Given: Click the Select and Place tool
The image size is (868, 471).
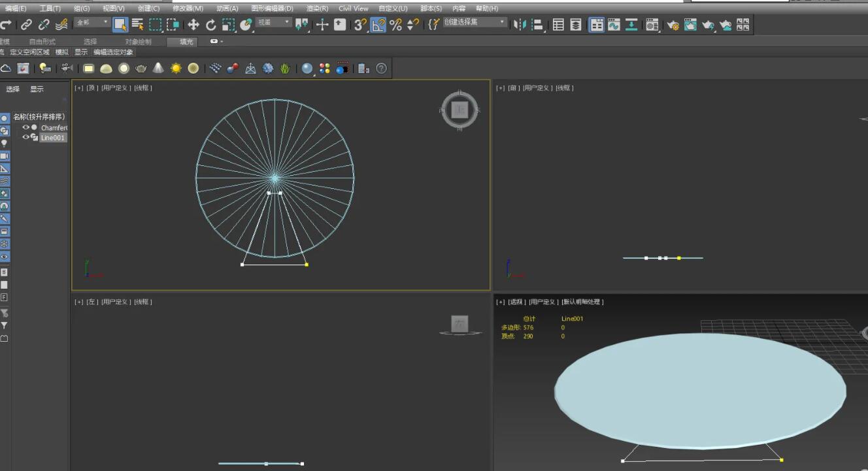Looking at the screenshot, I should [246, 25].
